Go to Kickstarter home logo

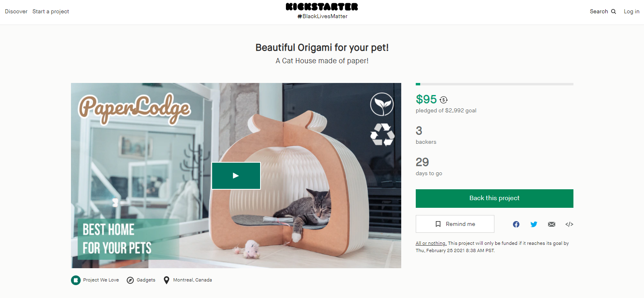(322, 7)
